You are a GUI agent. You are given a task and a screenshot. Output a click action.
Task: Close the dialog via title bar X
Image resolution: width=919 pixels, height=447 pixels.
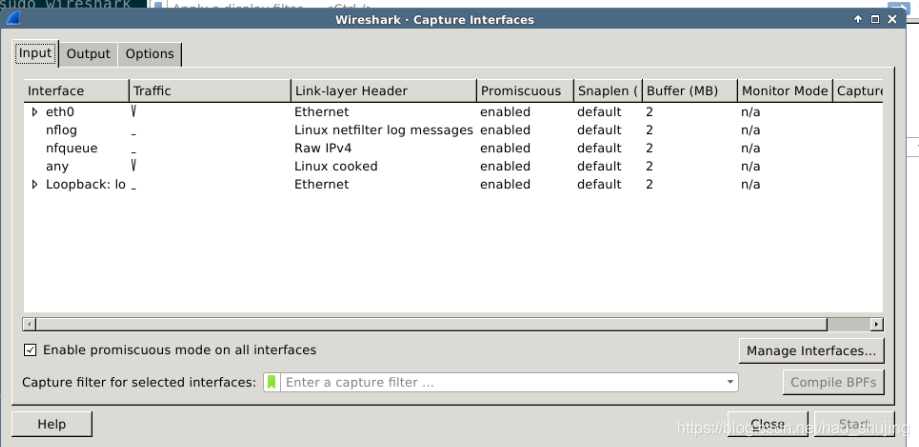point(893,19)
